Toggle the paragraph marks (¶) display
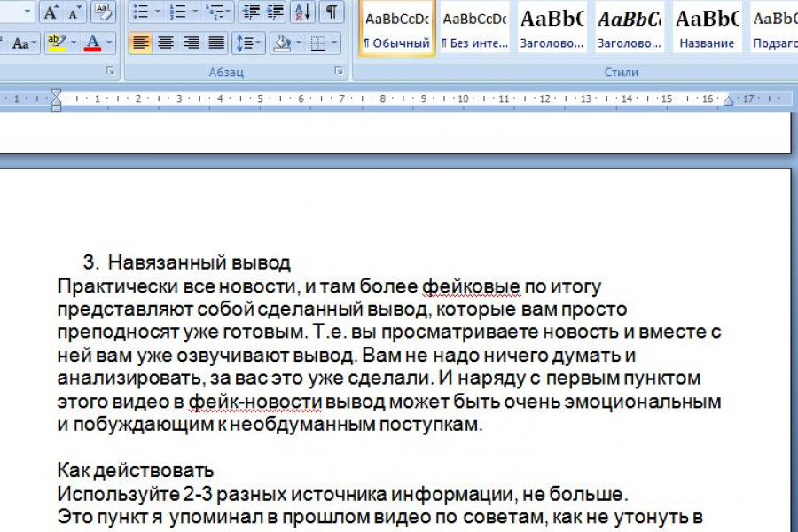The width and height of the screenshot is (798, 532). pyautogui.click(x=332, y=12)
